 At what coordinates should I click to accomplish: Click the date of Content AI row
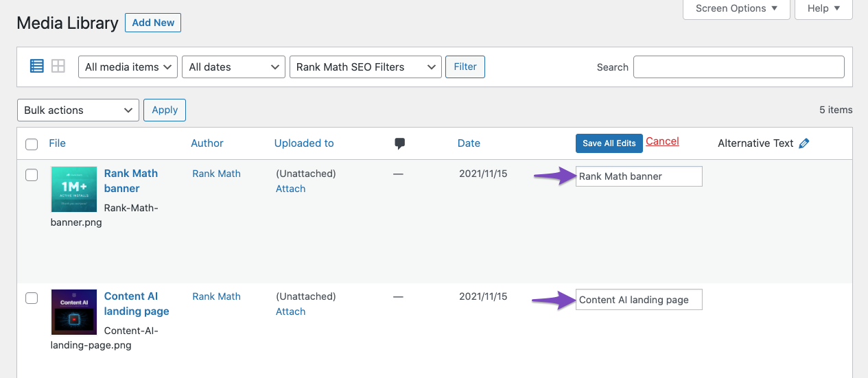click(483, 296)
